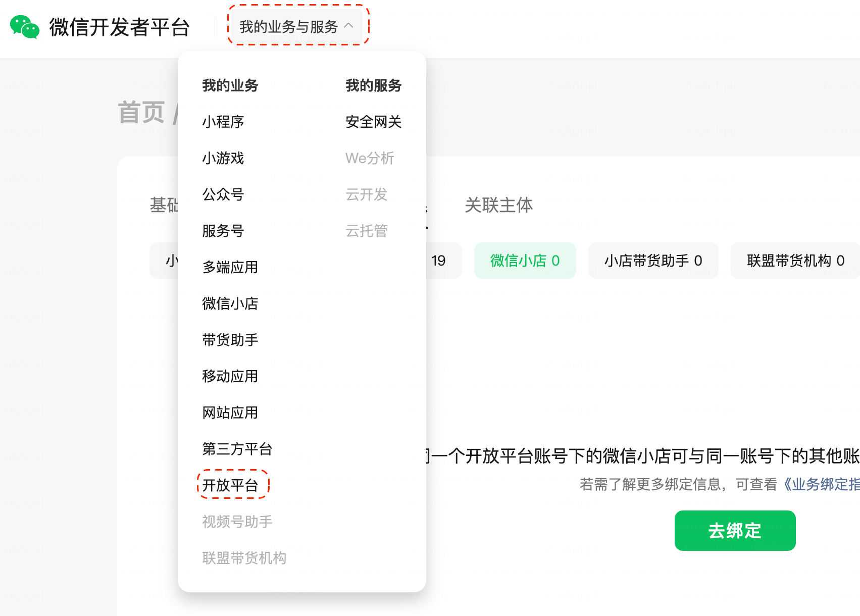Open 小游戏 in the business list
Viewport: 860px width, 616px height.
click(223, 158)
